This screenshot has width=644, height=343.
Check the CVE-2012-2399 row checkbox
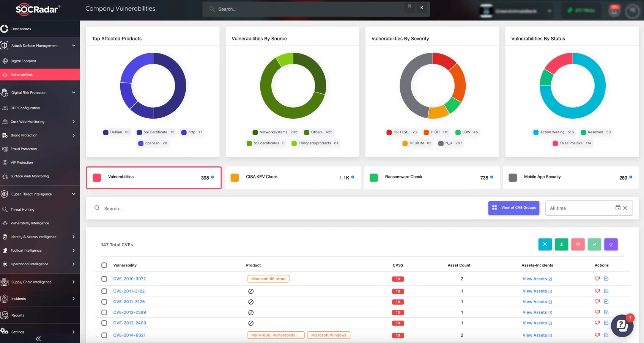coord(104,313)
